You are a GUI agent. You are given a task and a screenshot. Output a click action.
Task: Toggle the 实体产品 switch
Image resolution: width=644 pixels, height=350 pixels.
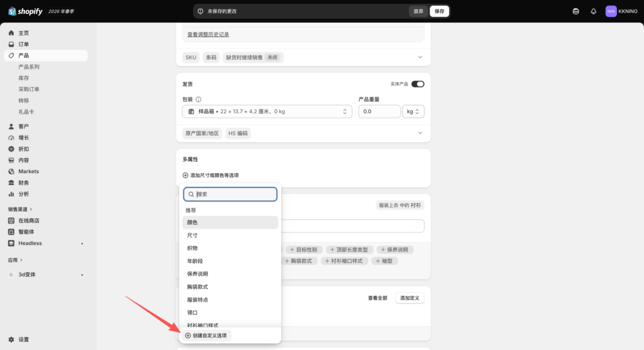pyautogui.click(x=418, y=84)
